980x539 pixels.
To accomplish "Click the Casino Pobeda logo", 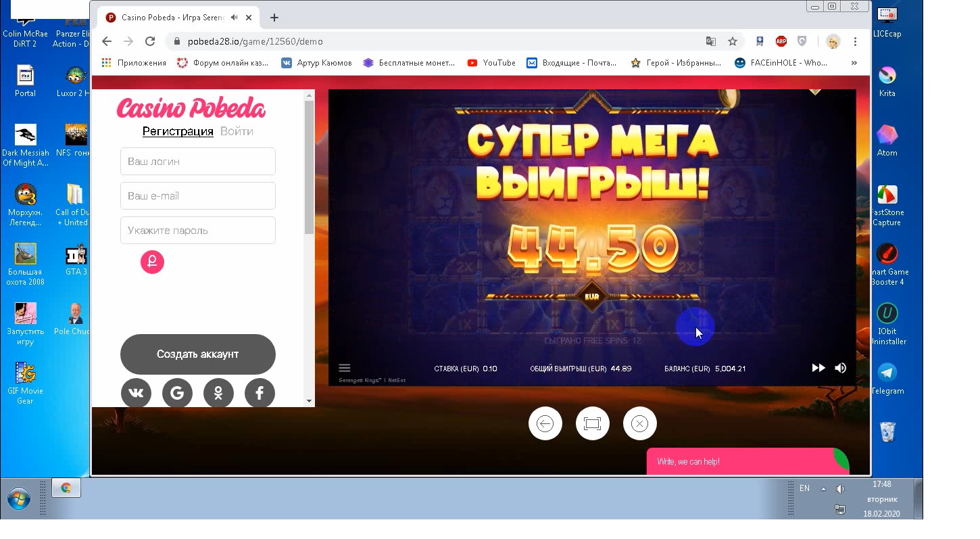I will pos(191,108).
